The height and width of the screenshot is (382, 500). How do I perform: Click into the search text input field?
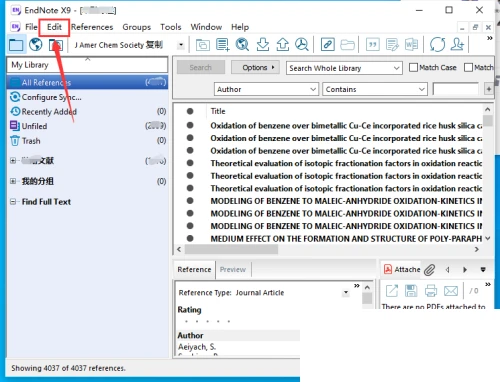click(456, 89)
